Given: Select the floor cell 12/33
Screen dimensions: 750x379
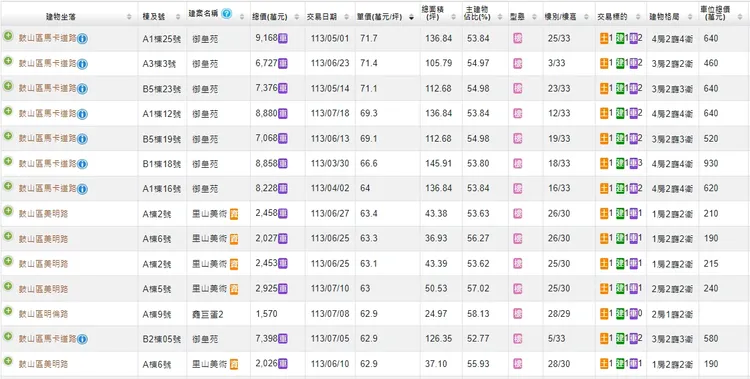Looking at the screenshot, I should pyautogui.click(x=569, y=113).
